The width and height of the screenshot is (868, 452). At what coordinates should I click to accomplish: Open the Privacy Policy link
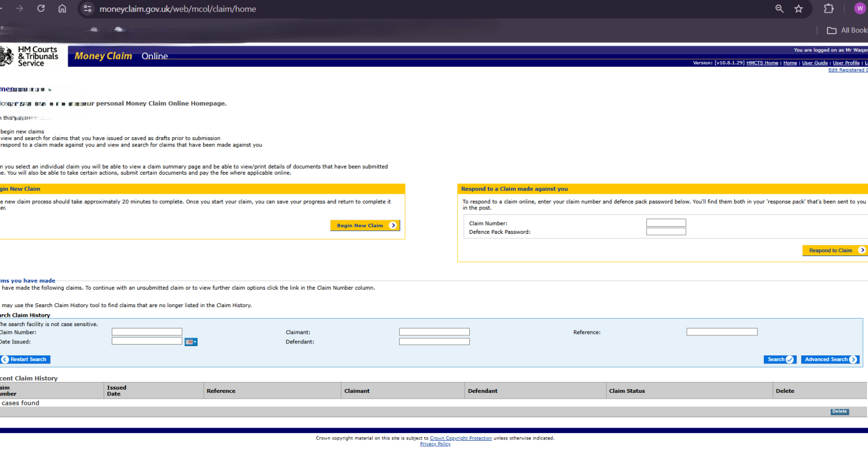[x=435, y=444]
